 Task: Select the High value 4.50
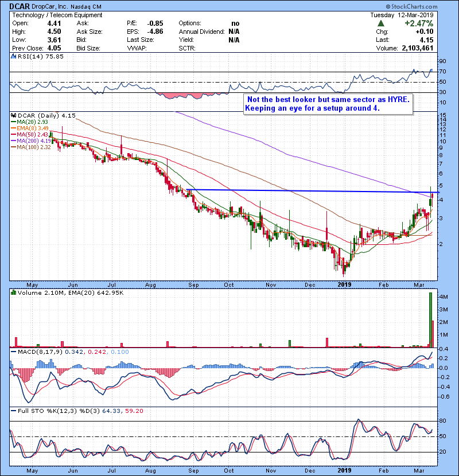54,32
